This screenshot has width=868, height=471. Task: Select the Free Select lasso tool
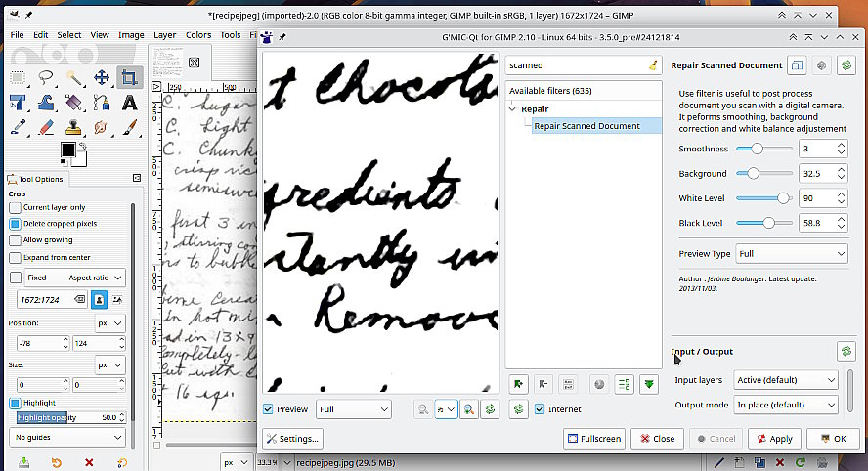point(45,77)
